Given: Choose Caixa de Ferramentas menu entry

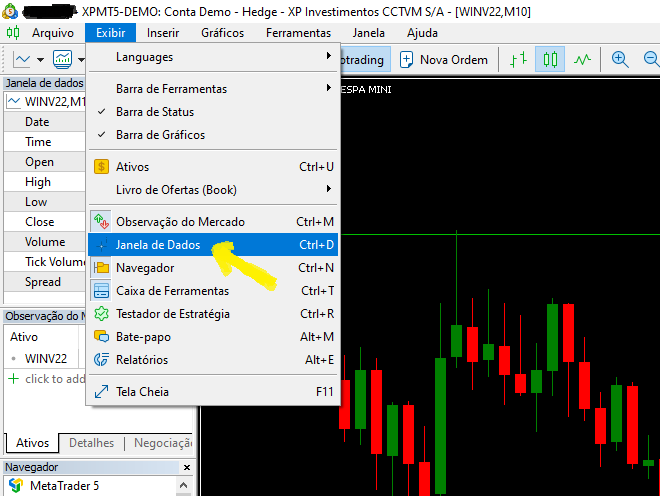Looking at the screenshot, I should [213, 291].
